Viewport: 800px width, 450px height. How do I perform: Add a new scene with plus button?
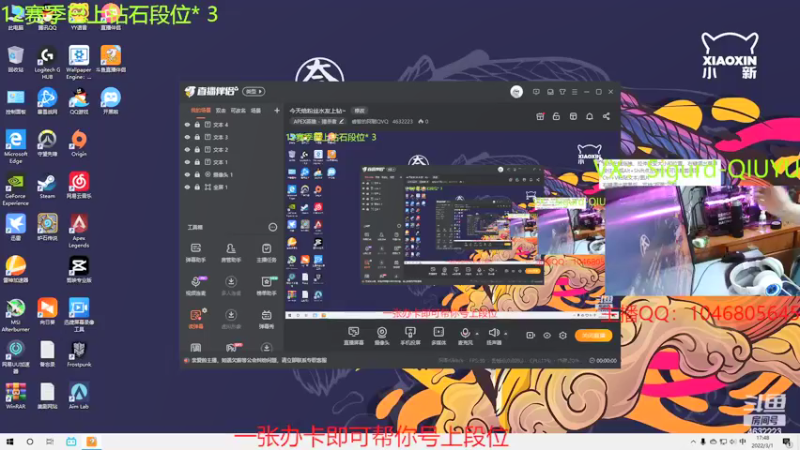click(277, 110)
